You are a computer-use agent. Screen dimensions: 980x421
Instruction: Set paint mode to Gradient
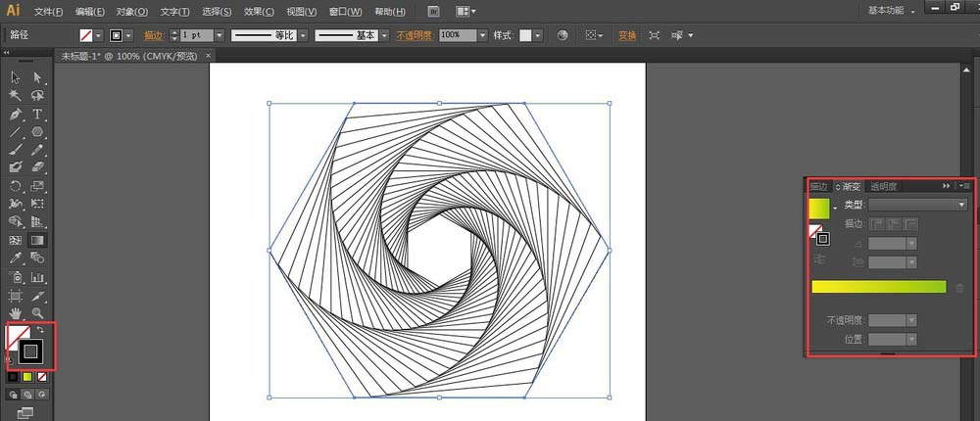[x=26, y=377]
